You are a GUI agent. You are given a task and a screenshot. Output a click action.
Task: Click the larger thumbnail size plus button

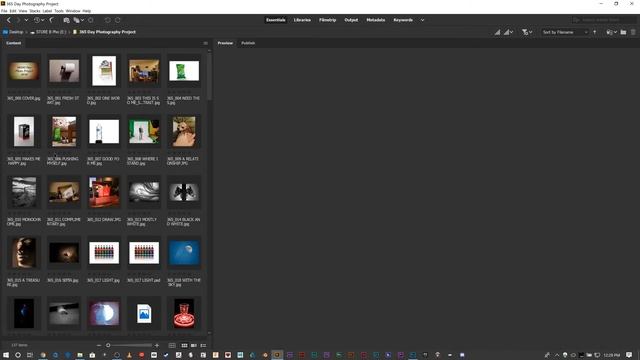click(x=156, y=345)
